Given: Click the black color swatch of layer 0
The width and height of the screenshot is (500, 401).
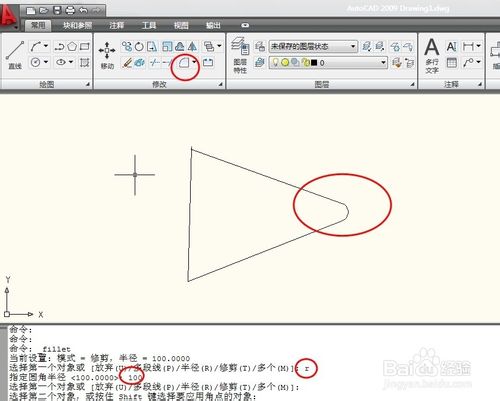Looking at the screenshot, I should pyautogui.click(x=314, y=63).
